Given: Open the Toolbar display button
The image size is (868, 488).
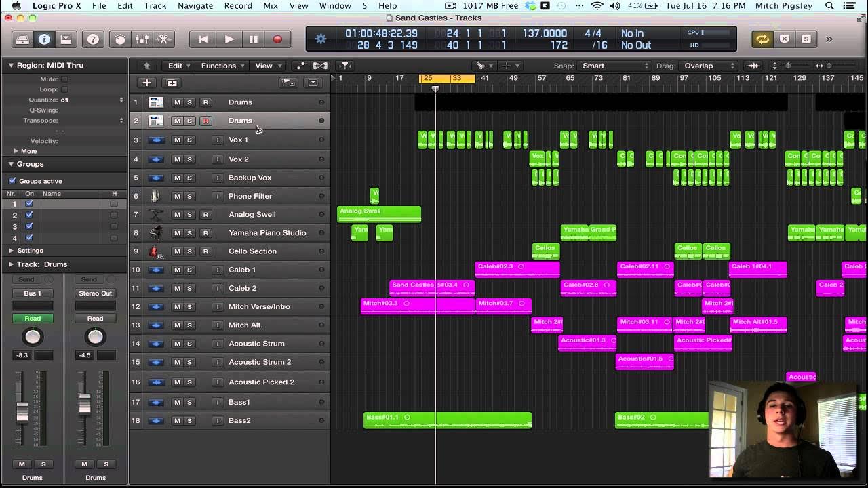Looking at the screenshot, I should pyautogui.click(x=66, y=39).
